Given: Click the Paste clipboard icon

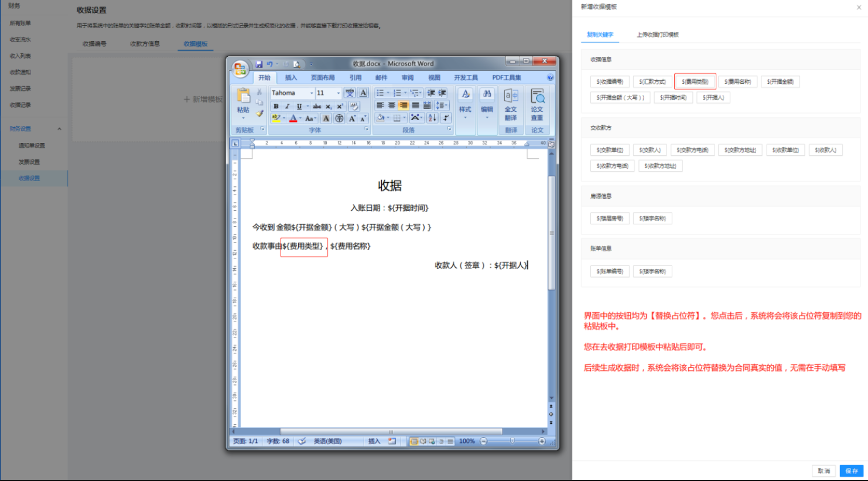Looking at the screenshot, I should click(x=243, y=98).
